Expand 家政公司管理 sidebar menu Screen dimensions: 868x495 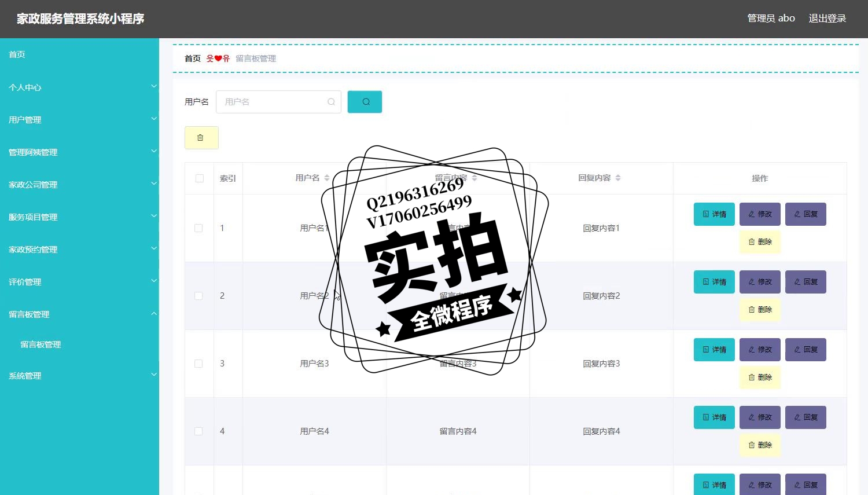79,185
